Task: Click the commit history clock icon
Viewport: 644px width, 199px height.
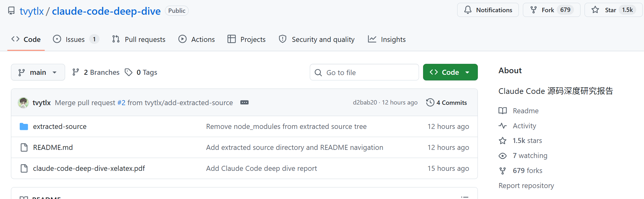Action: tap(430, 103)
